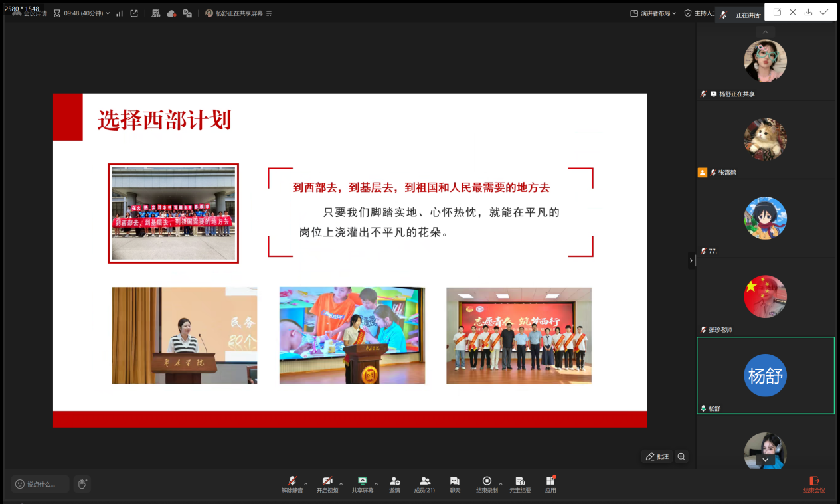Open the 邀请 invite icon

tap(394, 484)
